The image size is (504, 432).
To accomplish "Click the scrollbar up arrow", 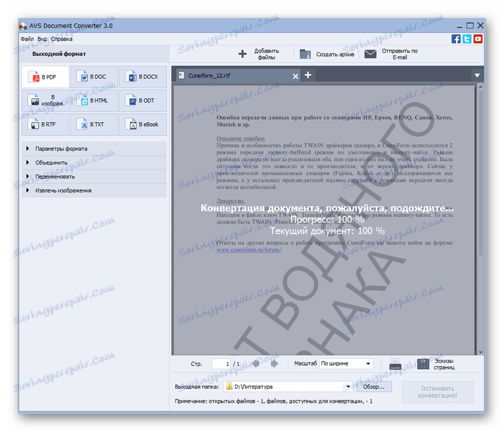I will click(x=480, y=87).
